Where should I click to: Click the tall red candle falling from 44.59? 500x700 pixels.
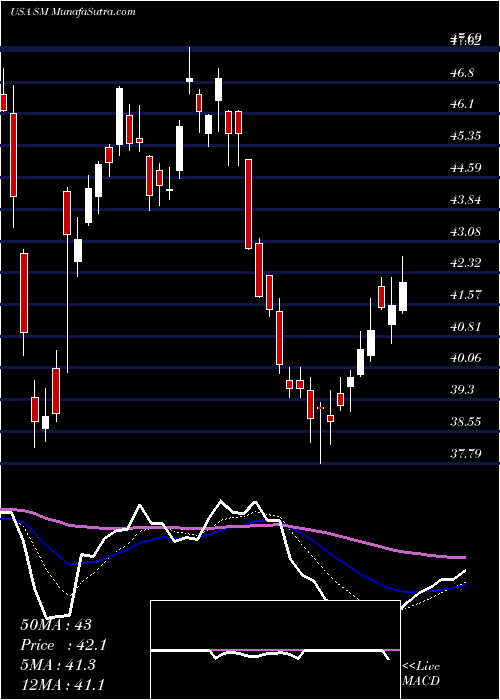click(248, 204)
